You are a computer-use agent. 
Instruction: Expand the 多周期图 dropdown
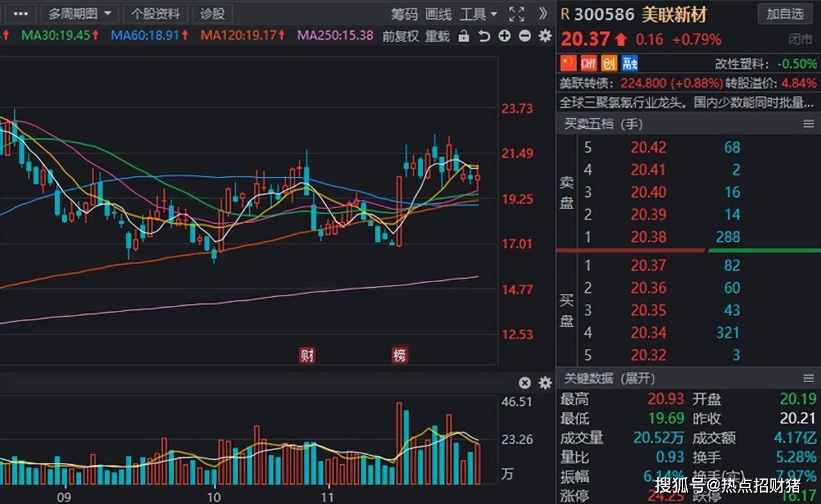pyautogui.click(x=80, y=13)
